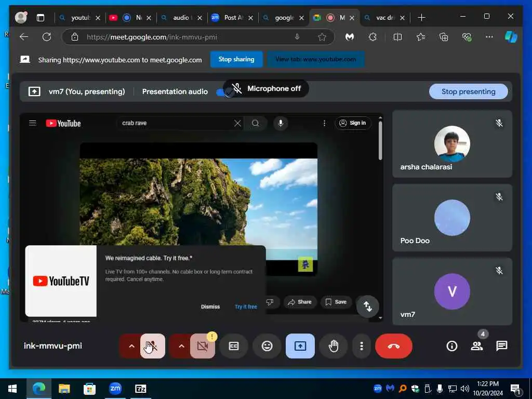This screenshot has height=399, width=532.
Task: Open split screen in browser toolbar
Action: pos(397,37)
